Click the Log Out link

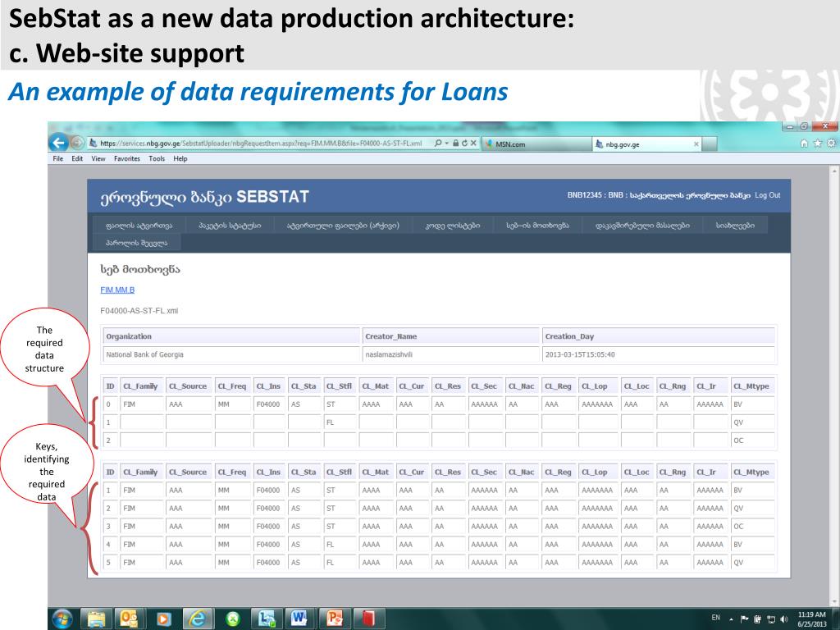pos(767,194)
